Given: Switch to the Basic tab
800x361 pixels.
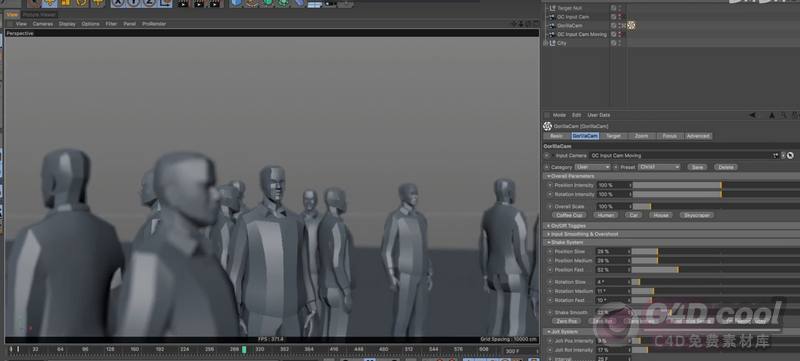Looking at the screenshot, I should tap(556, 136).
